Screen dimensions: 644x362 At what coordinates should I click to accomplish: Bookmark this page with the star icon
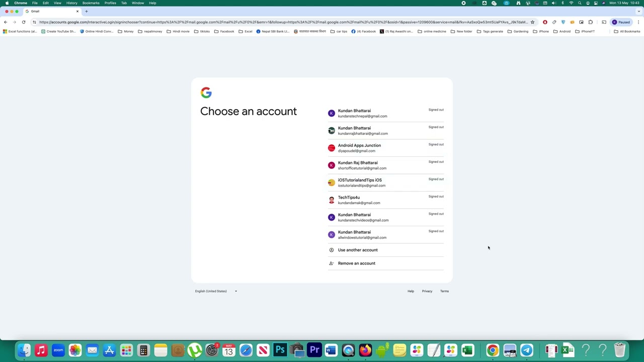(532, 22)
